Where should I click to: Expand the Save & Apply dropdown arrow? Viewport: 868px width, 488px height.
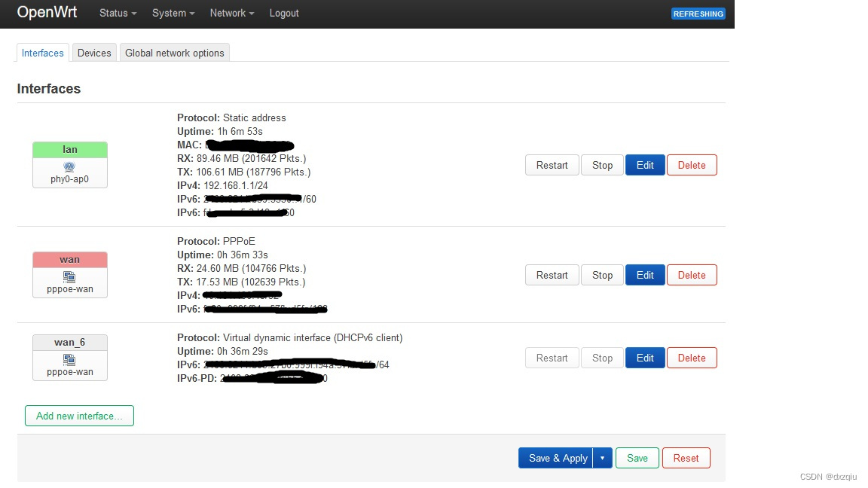(x=602, y=458)
